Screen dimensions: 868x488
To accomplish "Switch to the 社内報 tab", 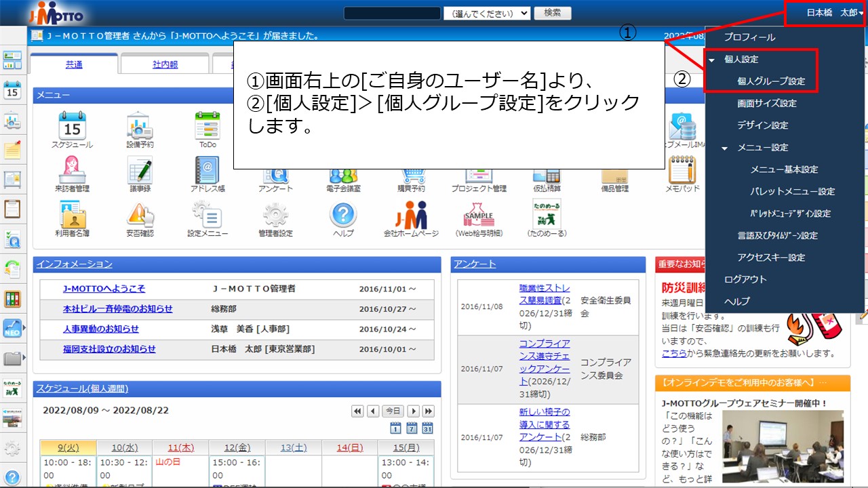I will tap(165, 64).
